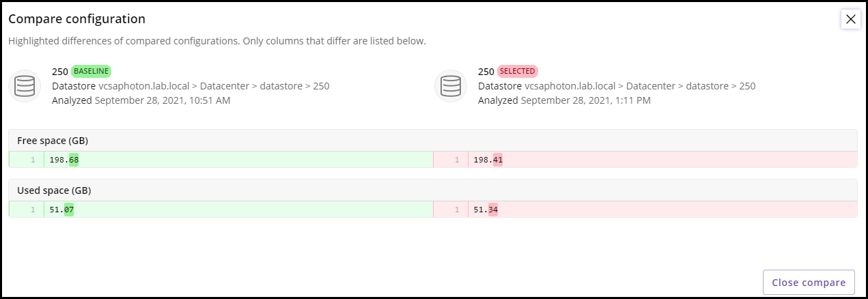Click selected free space value 198.41
868x299 pixels.
pos(488,160)
